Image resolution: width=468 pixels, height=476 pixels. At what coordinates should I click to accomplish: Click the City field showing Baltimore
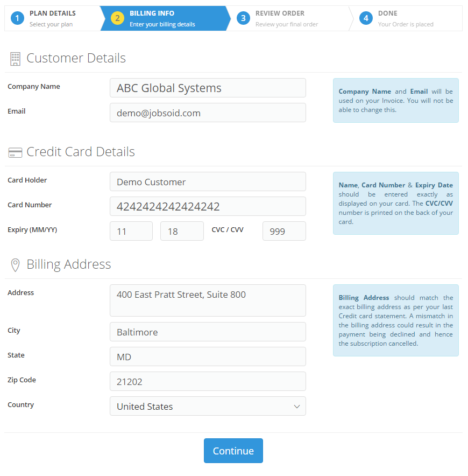(x=208, y=332)
